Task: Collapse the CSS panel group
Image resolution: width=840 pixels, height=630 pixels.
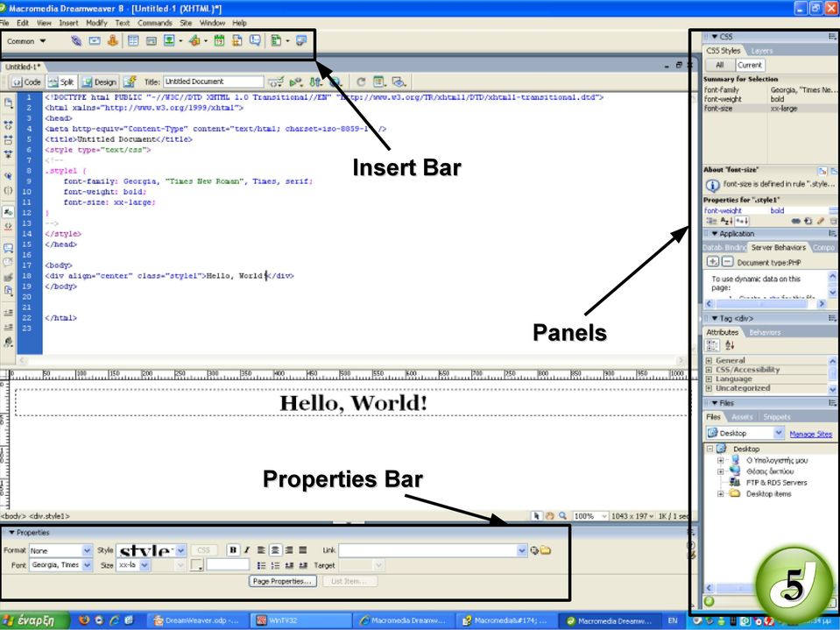Action: point(714,37)
